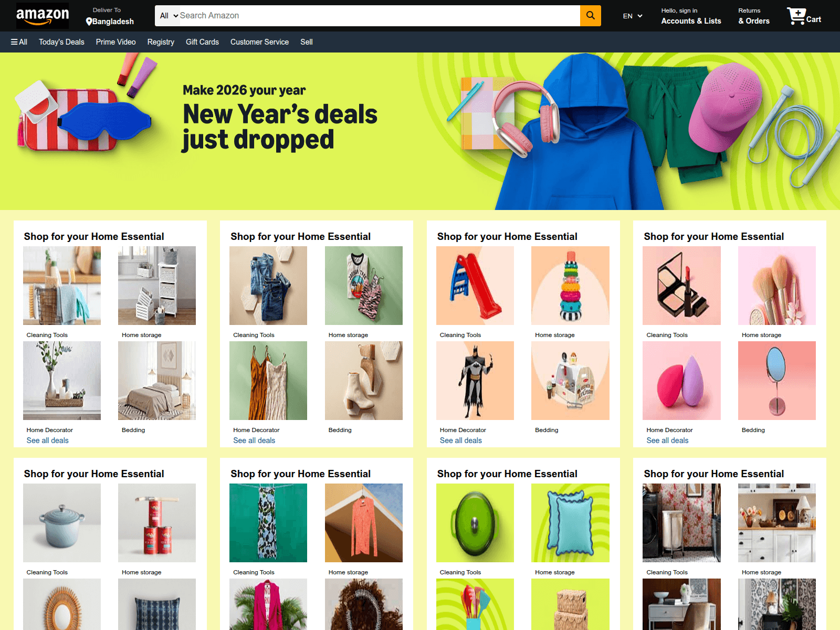Screen dimensions: 840x630
Task: Click Returns & Orders
Action: 754,16
